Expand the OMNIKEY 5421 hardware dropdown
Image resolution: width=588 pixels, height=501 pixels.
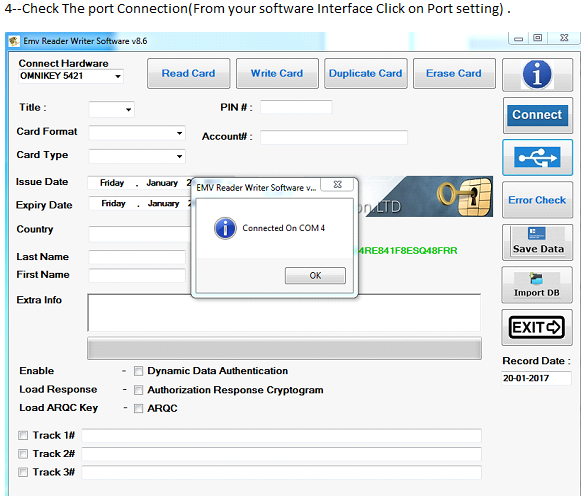[118, 76]
